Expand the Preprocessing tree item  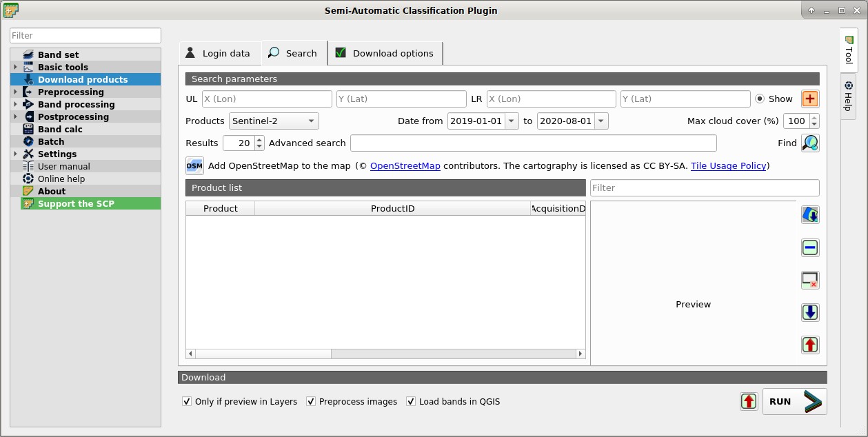click(x=15, y=92)
